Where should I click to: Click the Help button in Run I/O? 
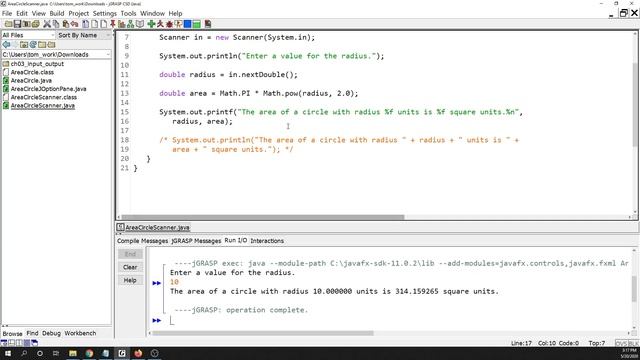click(130, 280)
